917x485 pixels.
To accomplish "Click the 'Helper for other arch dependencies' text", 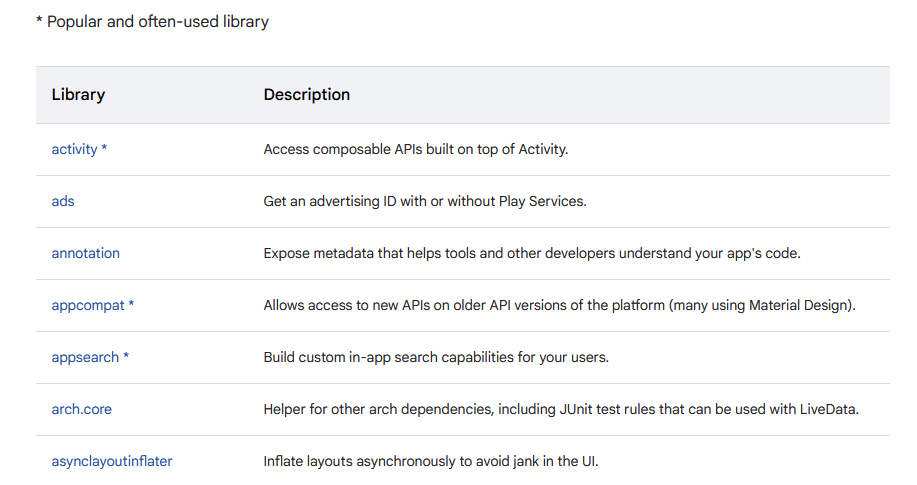I will click(561, 409).
